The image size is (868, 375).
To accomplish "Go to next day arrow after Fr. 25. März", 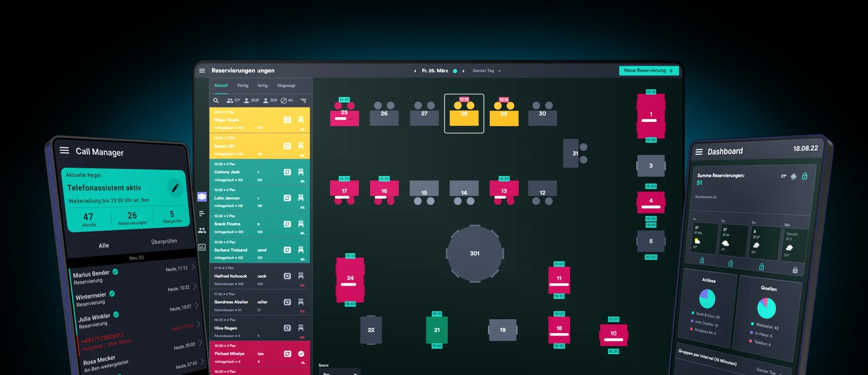I will point(464,71).
